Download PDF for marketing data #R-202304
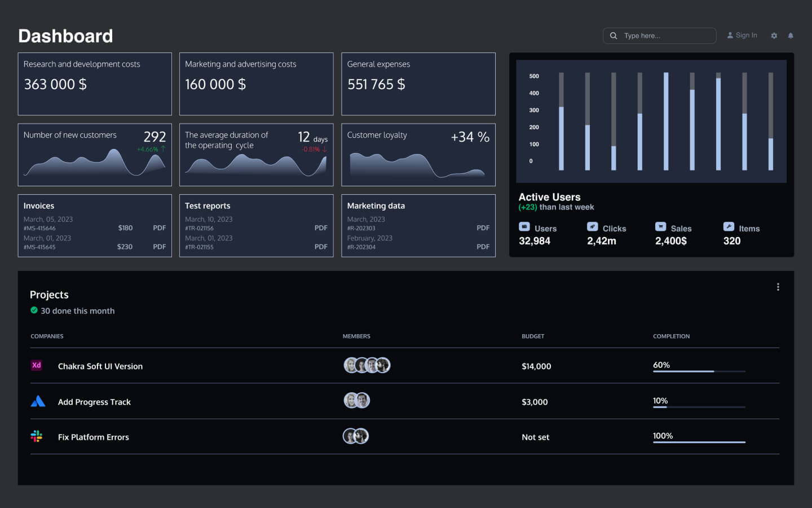The width and height of the screenshot is (812, 508). pos(483,247)
